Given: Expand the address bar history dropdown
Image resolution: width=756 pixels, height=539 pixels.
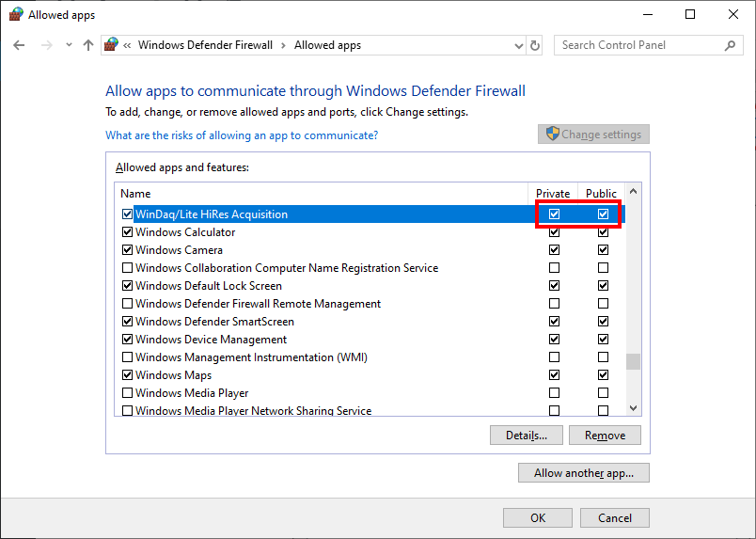Looking at the screenshot, I should coord(519,46).
